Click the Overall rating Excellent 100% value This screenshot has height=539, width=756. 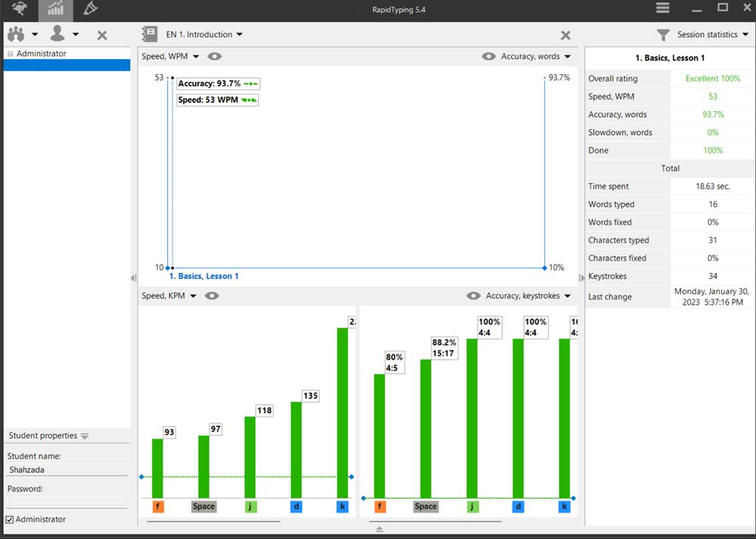(713, 79)
